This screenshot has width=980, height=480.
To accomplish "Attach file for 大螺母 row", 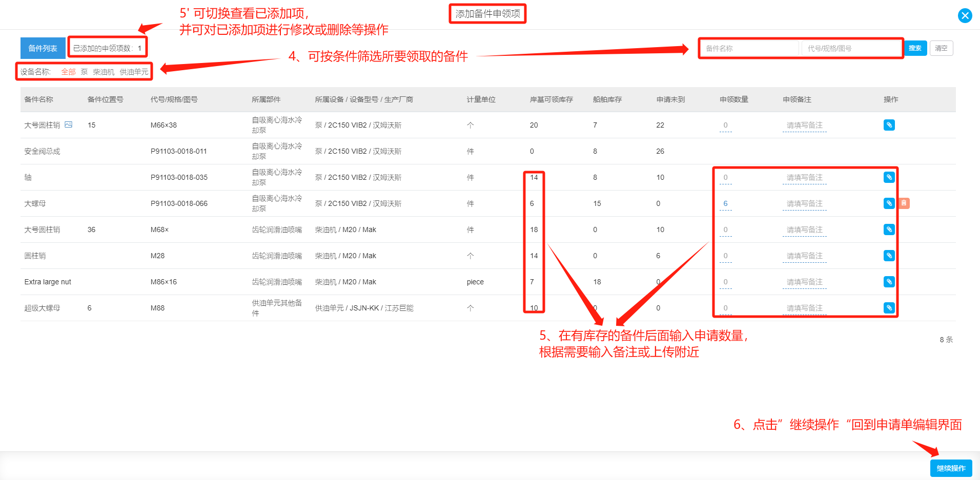I will [x=889, y=203].
